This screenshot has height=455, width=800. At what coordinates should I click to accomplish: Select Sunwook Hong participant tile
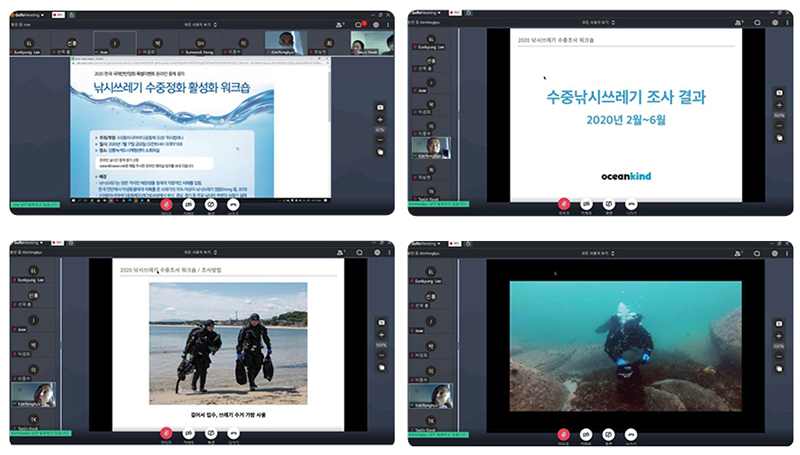200,43
